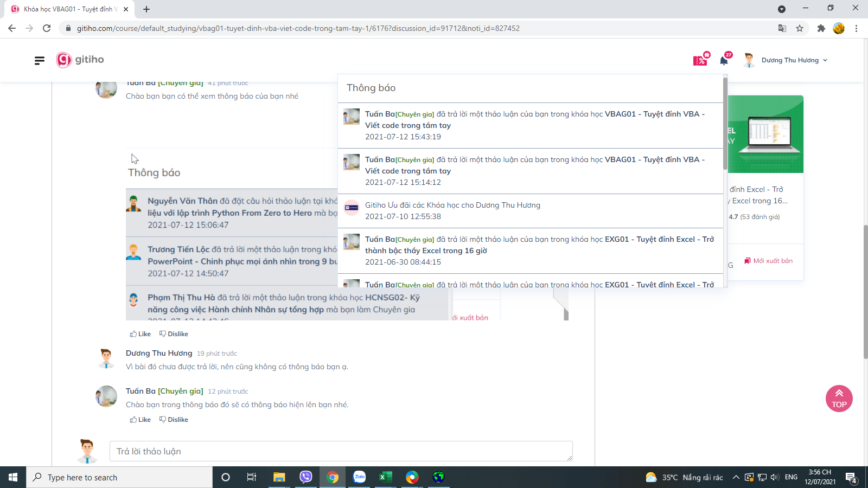Open the volume control in system tray
This screenshot has width=868, height=488.
click(x=775, y=477)
